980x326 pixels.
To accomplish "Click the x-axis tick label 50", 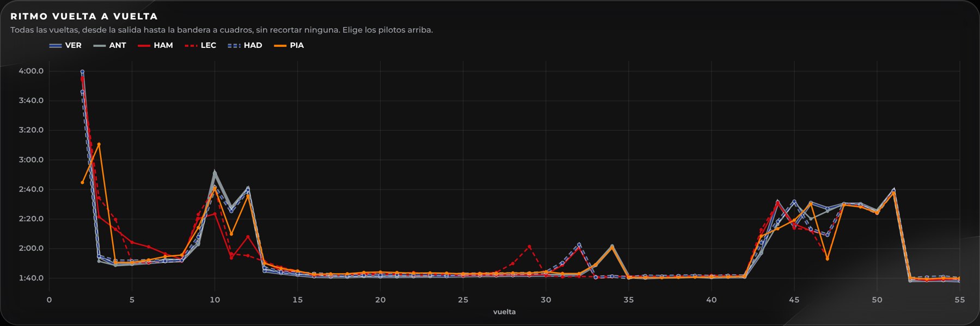I will pos(877,300).
